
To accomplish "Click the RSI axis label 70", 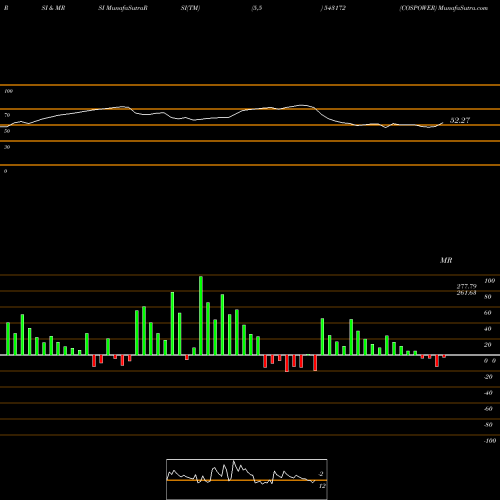I will [7, 115].
